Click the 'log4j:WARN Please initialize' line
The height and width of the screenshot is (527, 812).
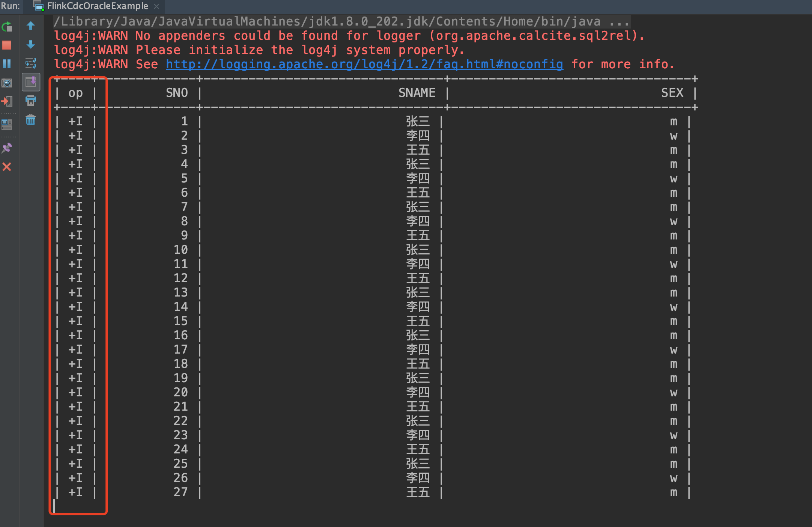259,50
